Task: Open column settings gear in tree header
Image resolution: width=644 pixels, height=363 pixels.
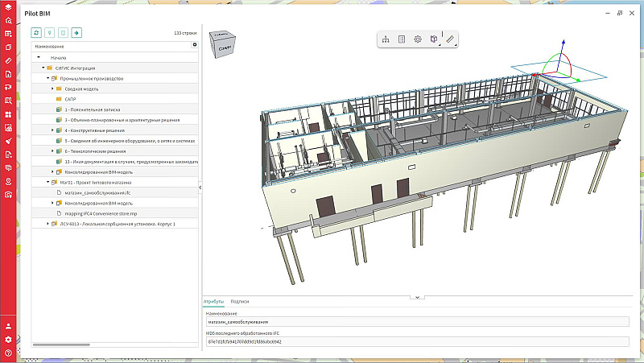Action: click(x=194, y=46)
